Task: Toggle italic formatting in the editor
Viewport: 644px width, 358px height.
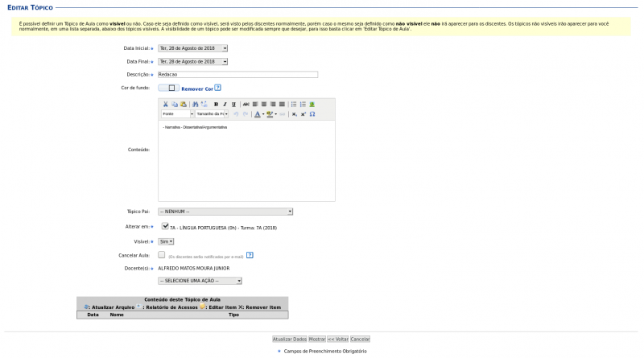Action: pyautogui.click(x=225, y=104)
